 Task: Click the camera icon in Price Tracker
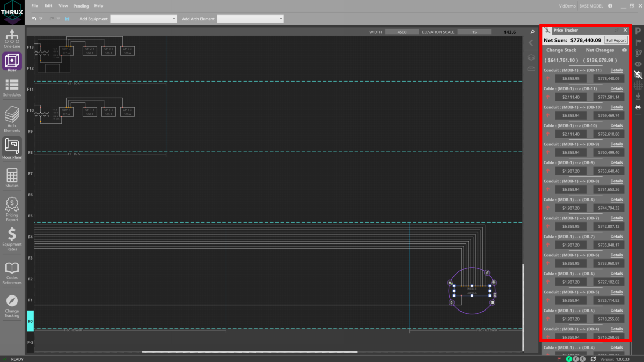click(624, 50)
